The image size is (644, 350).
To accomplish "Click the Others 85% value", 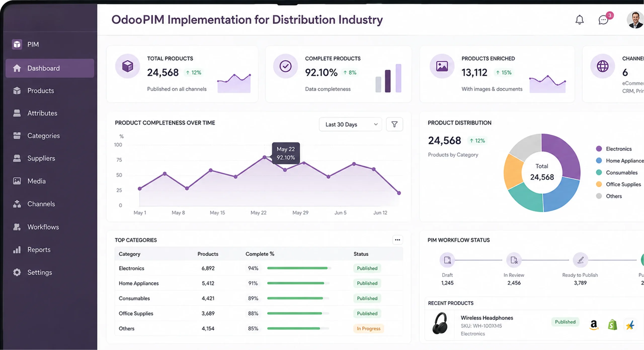I will tap(253, 328).
